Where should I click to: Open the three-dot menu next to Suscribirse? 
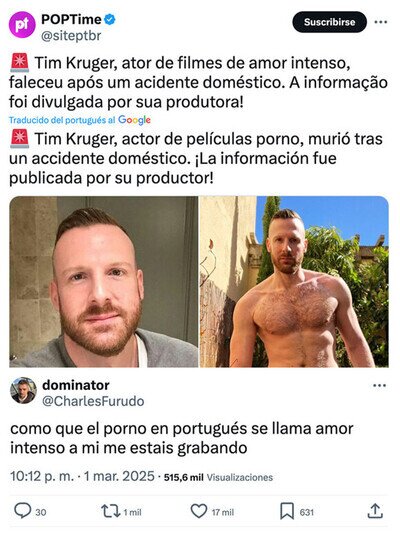[380, 22]
